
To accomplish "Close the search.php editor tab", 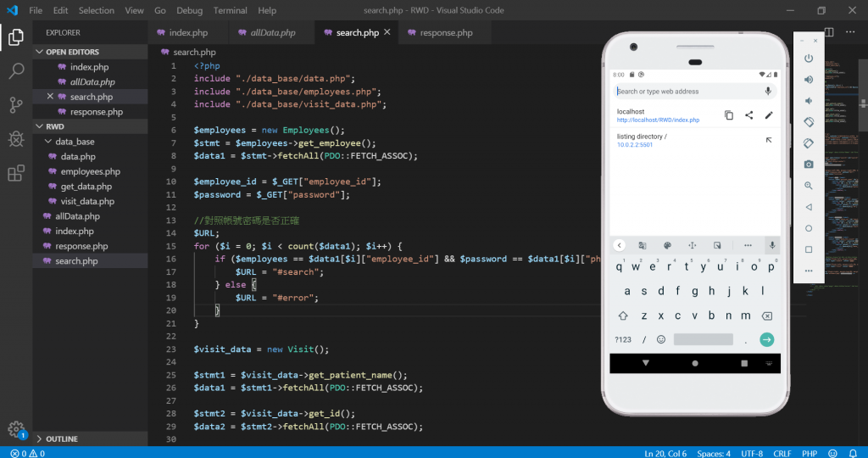I will (387, 32).
